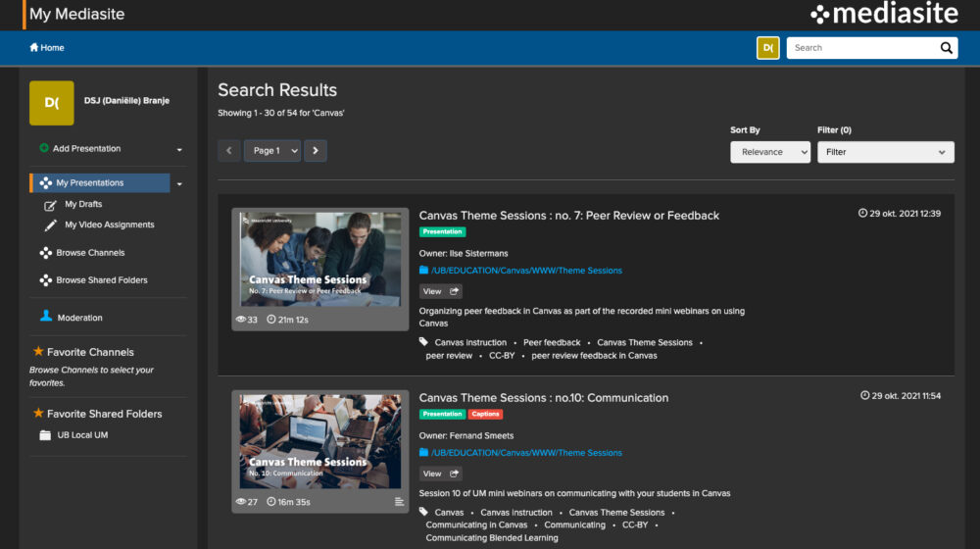
Task: Click the red Captions badge
Action: click(486, 414)
